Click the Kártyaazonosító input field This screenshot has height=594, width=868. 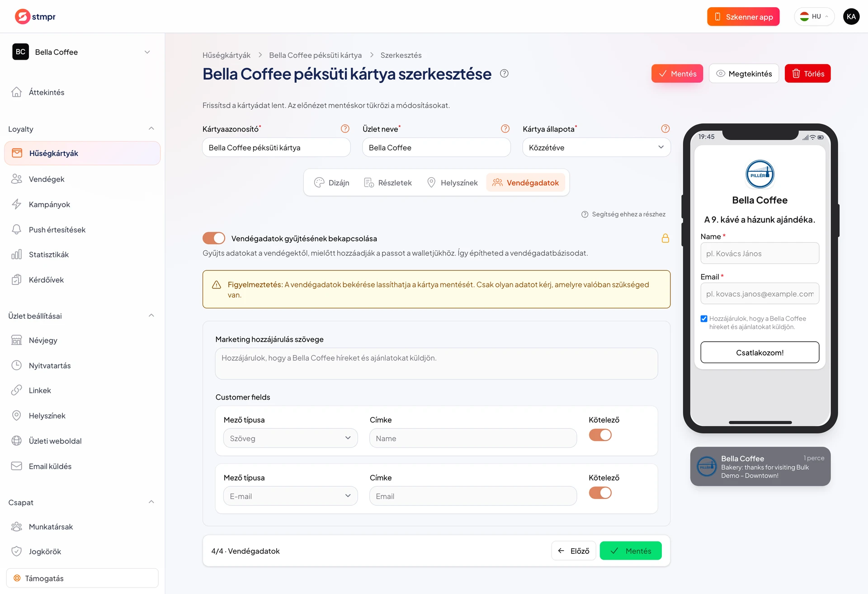276,147
